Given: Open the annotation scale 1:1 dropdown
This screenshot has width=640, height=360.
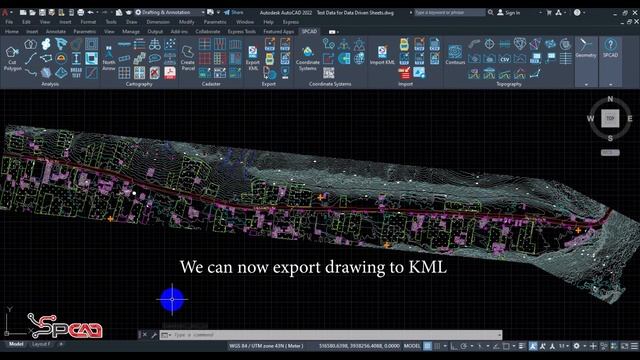Looking at the screenshot, I should (564, 346).
